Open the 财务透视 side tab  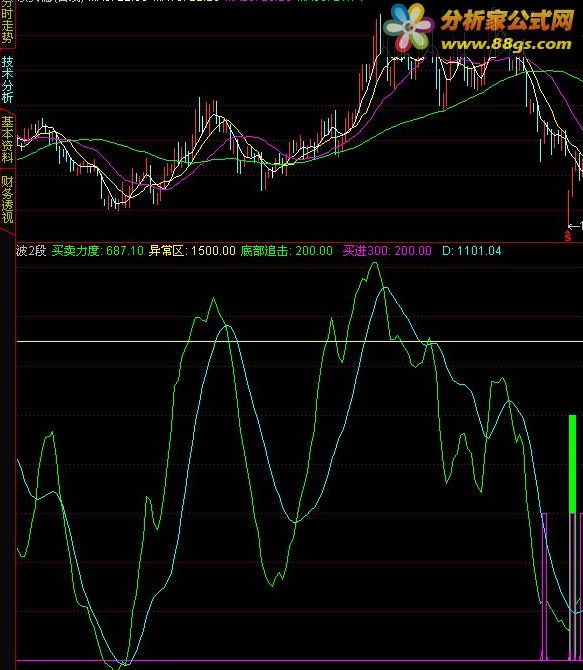(7, 199)
